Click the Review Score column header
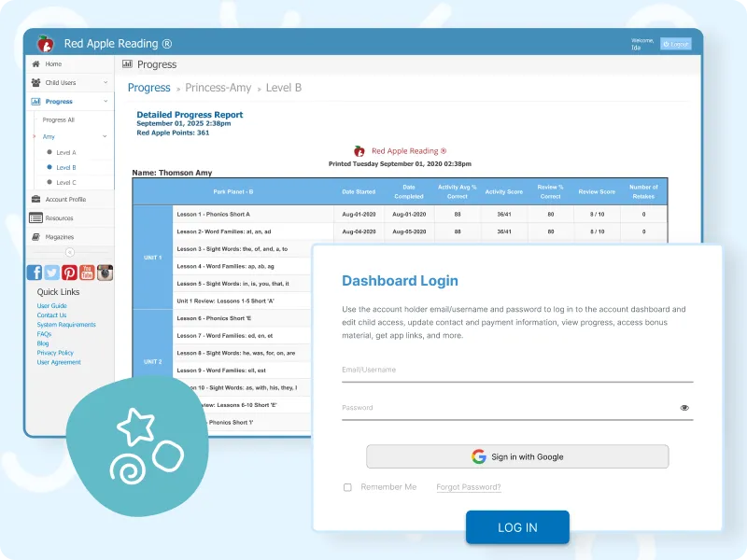This screenshot has height=560, width=747. (597, 192)
